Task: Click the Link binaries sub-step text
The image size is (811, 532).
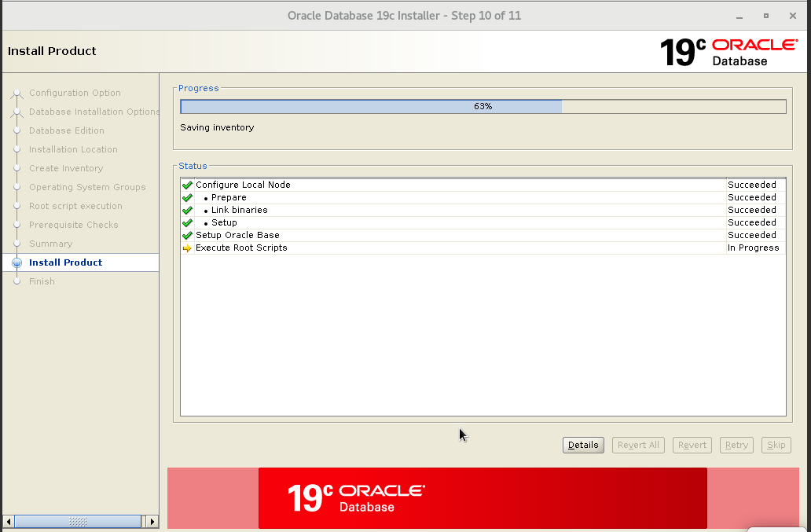Action: 240,210
